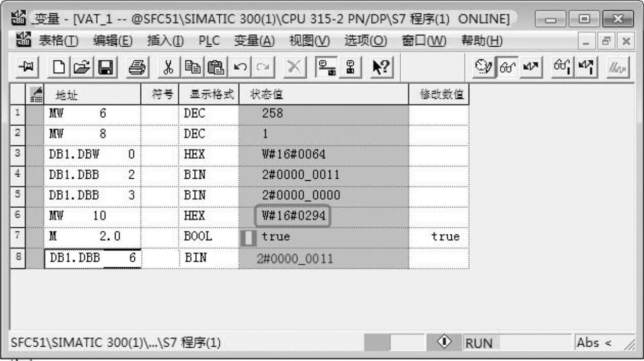
Task: Click the RUN status bar text
Action: click(x=480, y=343)
